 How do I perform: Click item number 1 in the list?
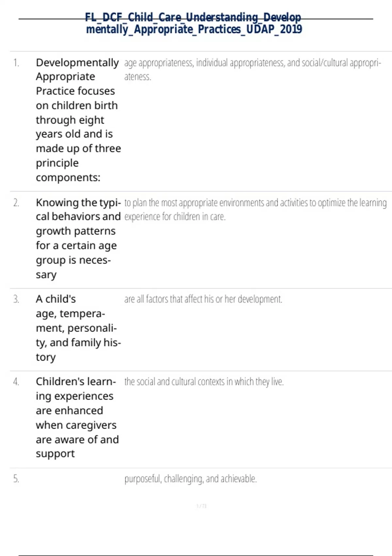[16, 62]
